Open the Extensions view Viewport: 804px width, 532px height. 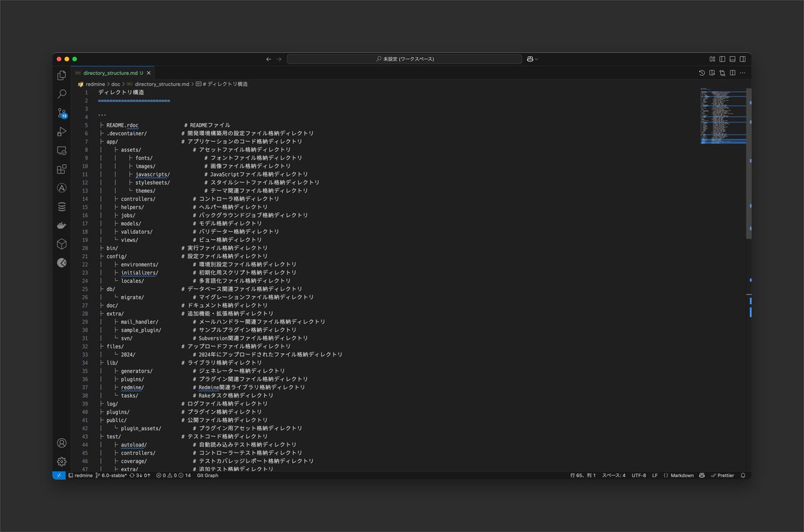[x=62, y=169]
